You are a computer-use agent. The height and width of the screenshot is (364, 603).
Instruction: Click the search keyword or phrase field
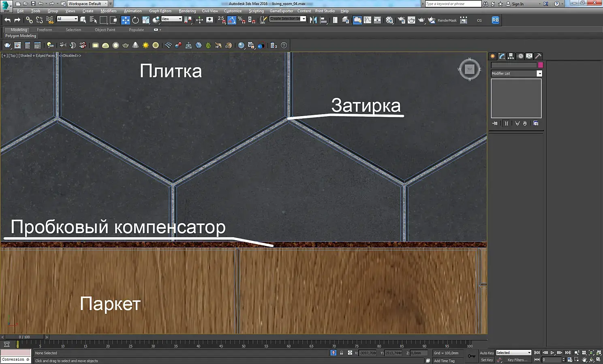click(x=453, y=4)
